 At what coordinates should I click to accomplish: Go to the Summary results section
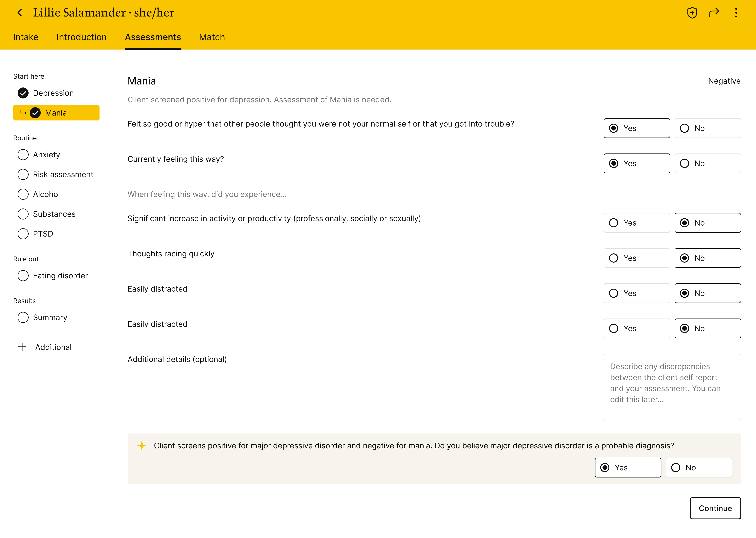click(x=50, y=317)
